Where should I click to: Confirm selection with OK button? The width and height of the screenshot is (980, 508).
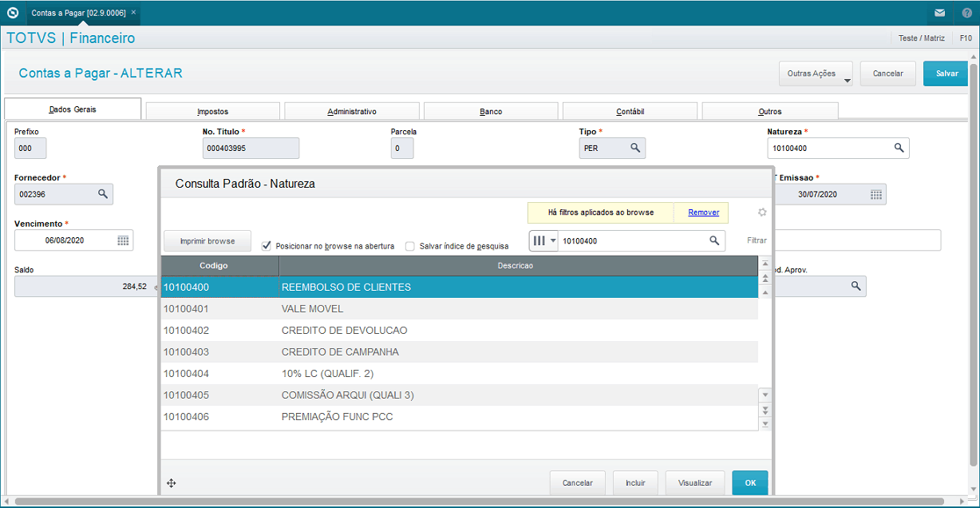(750, 483)
